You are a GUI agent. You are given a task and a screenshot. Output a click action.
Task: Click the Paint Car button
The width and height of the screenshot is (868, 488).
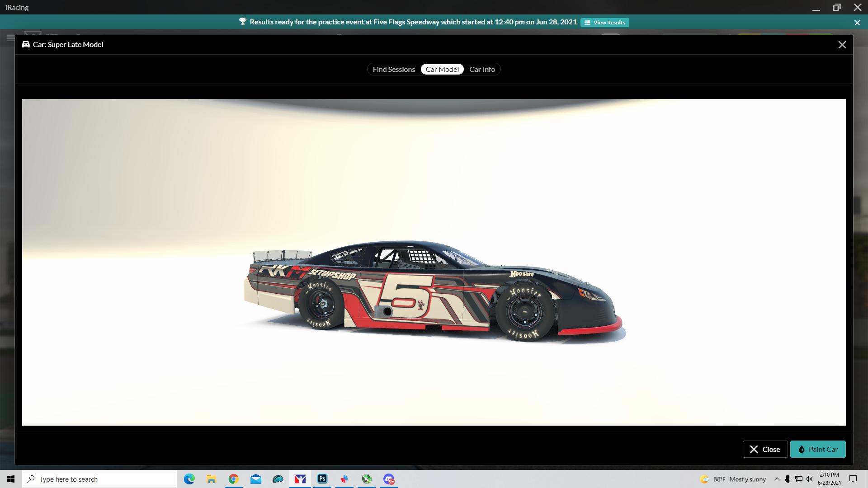(x=818, y=449)
